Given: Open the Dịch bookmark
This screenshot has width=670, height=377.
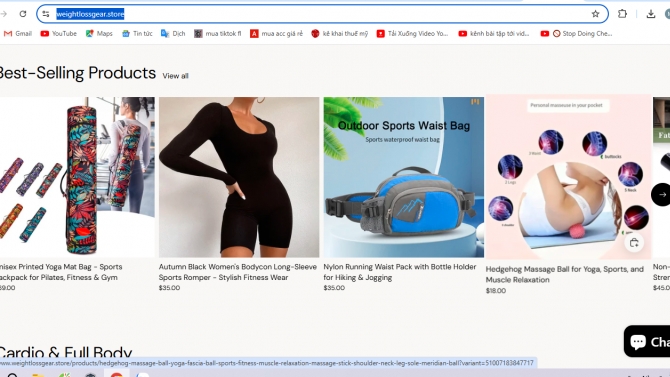Looking at the screenshot, I should pos(173,33).
